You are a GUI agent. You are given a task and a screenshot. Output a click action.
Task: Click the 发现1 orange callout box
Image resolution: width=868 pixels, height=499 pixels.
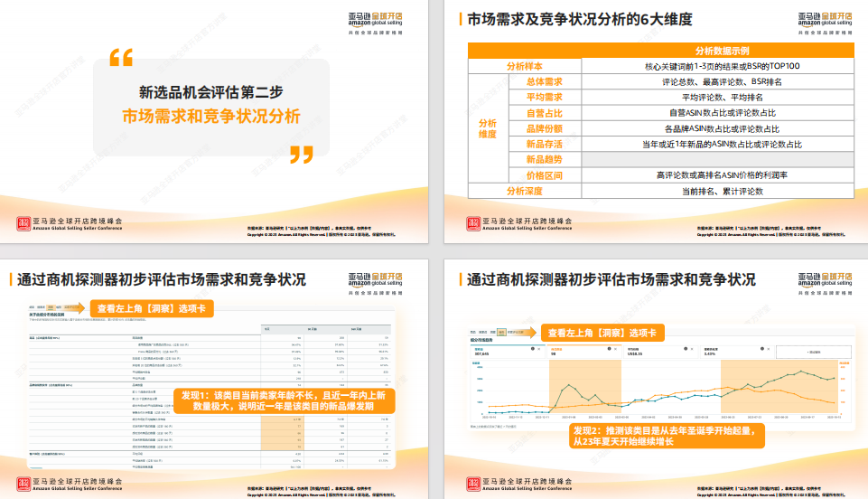pos(284,401)
